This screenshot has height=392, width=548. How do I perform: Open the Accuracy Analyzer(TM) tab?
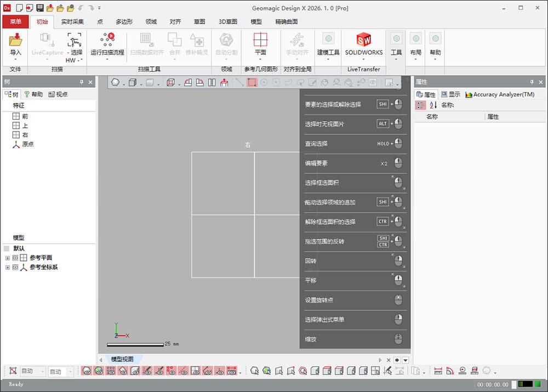pos(500,94)
